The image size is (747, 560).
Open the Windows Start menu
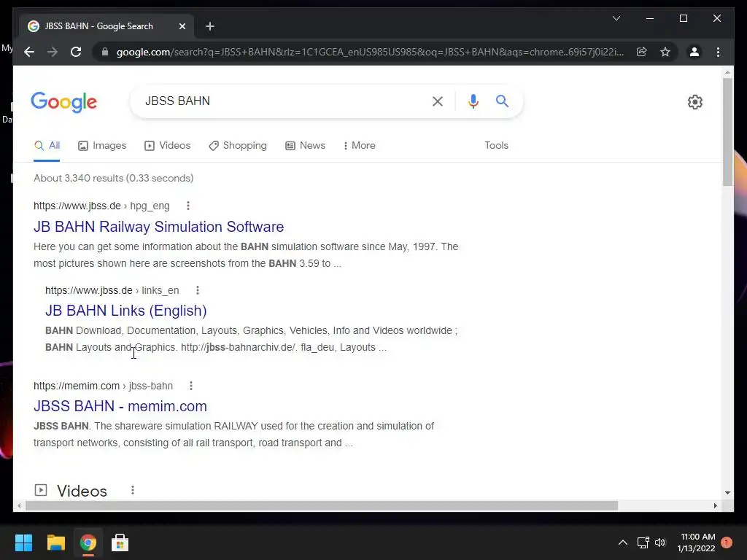tap(23, 542)
